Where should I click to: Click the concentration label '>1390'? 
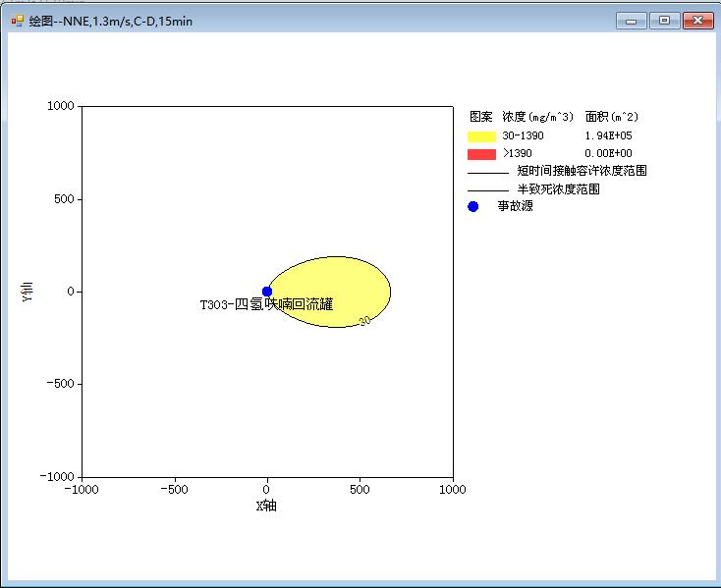tap(517, 153)
